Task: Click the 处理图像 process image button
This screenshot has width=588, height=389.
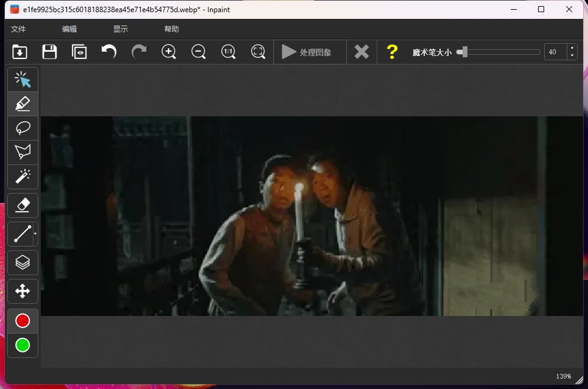Action: point(310,52)
